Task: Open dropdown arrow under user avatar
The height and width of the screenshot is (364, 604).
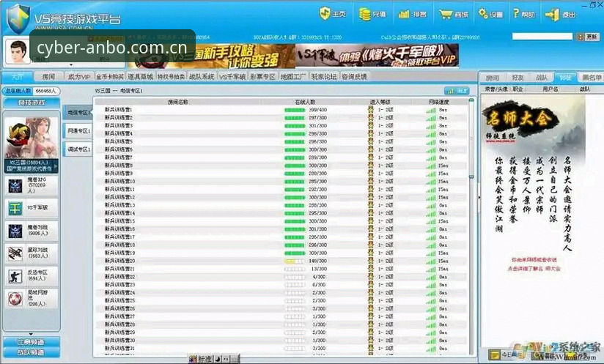Action: [x=71, y=64]
